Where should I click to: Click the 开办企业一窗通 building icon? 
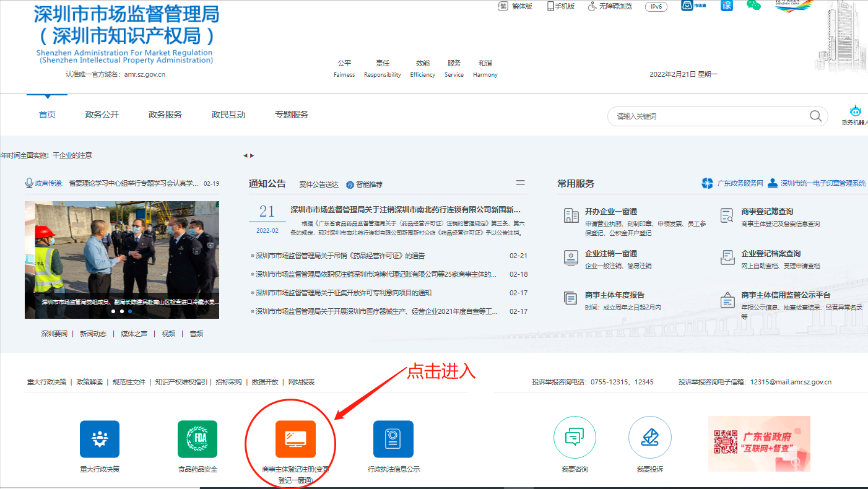571,215
